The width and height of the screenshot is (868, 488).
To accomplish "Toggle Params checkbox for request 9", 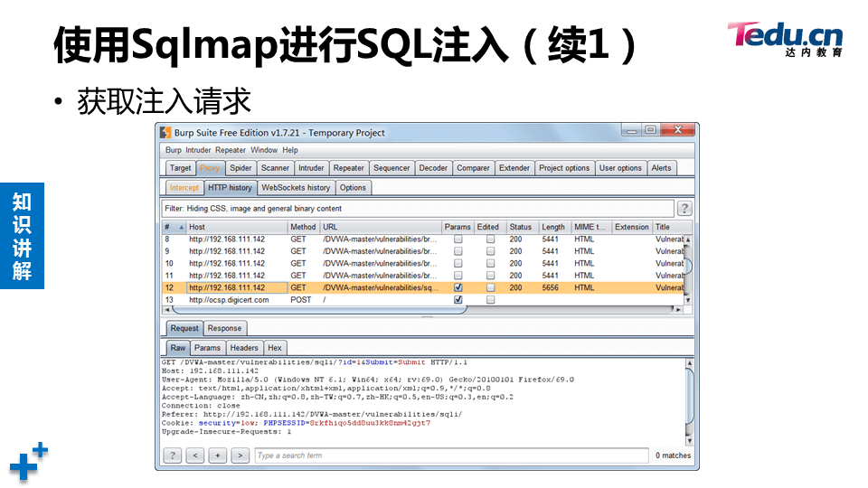I will tap(458, 251).
